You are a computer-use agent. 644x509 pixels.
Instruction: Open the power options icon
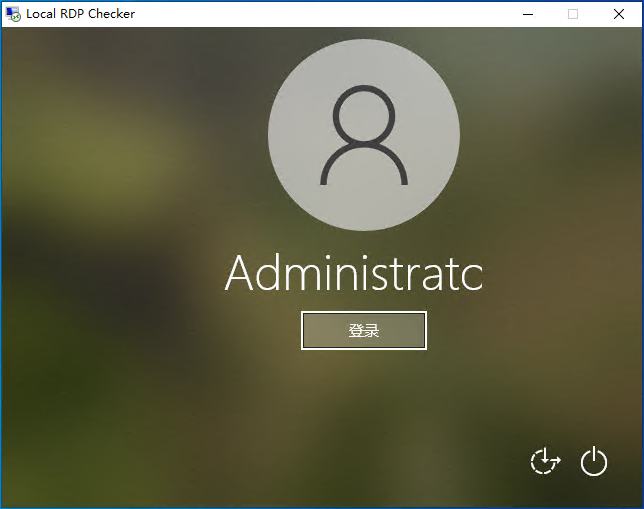[594, 461]
